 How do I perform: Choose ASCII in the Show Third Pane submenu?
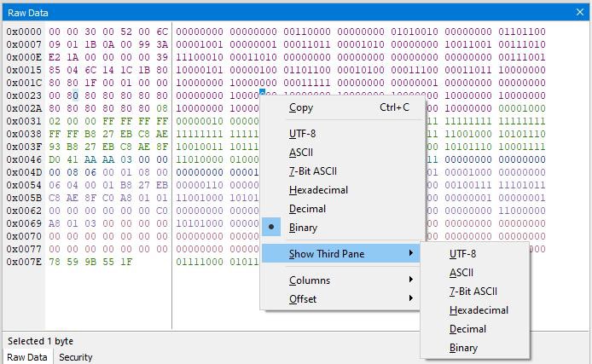click(x=475, y=273)
